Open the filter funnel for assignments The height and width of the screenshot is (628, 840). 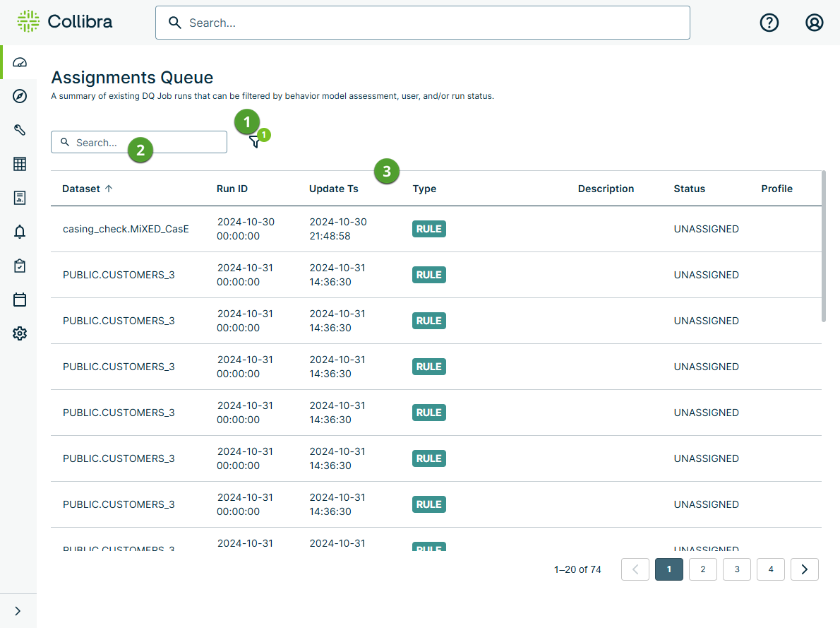[x=255, y=142]
